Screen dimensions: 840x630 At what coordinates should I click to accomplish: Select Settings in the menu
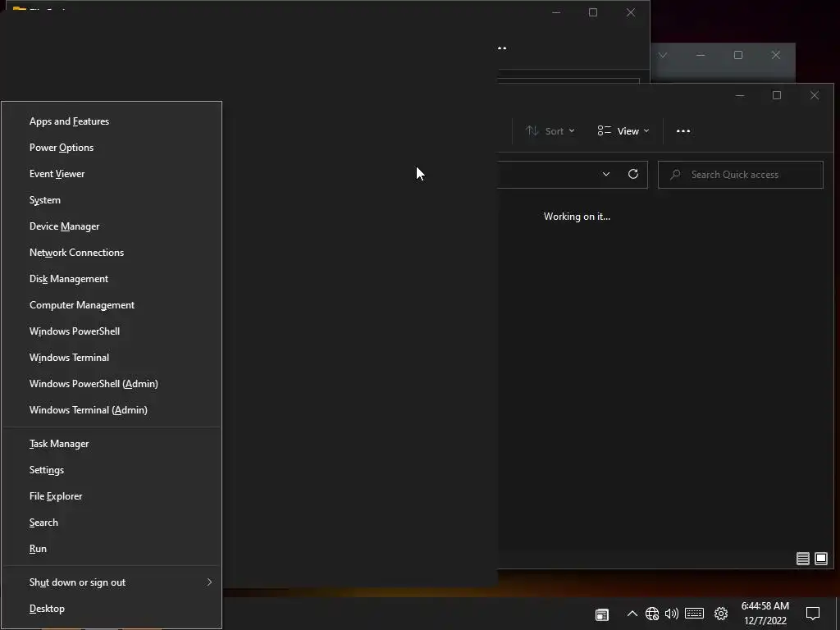coord(112,470)
